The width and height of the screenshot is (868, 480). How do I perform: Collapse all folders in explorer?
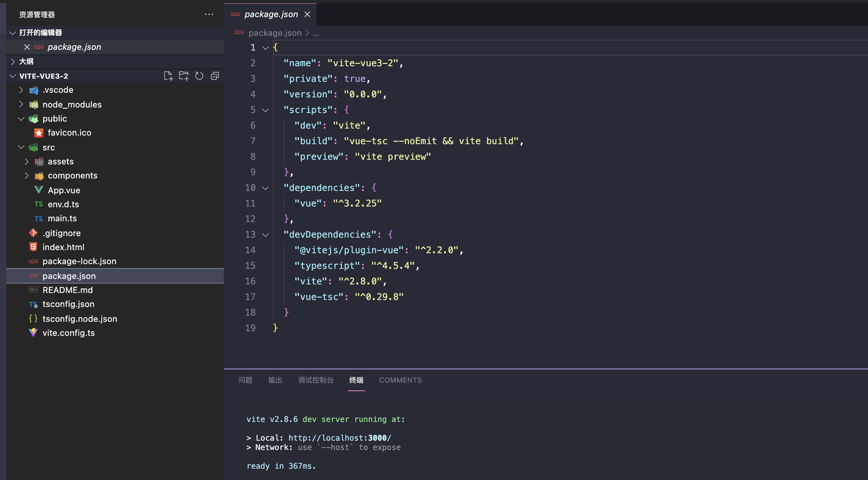tap(215, 76)
